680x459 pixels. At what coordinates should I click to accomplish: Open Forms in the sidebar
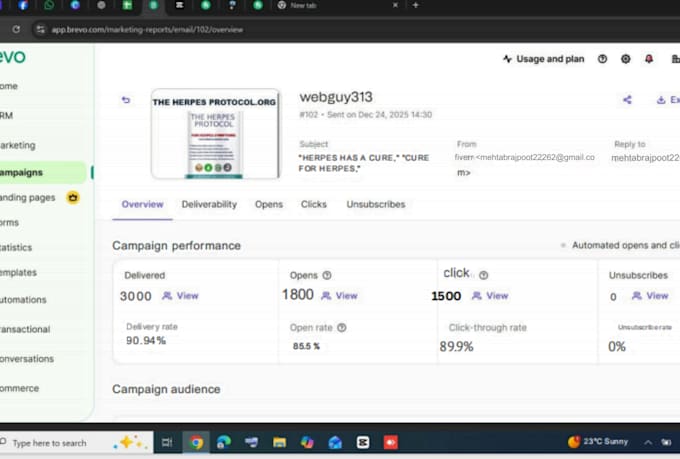click(9, 223)
